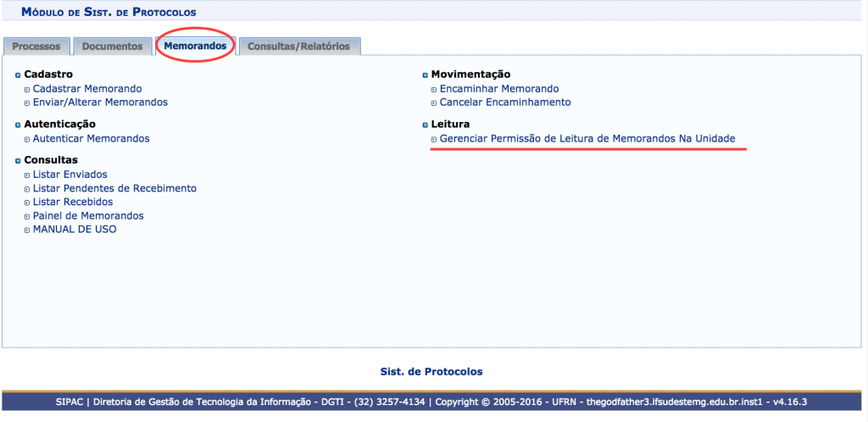
Task: Click the bullet icon beside Autenticar Memorandos
Action: [x=26, y=139]
